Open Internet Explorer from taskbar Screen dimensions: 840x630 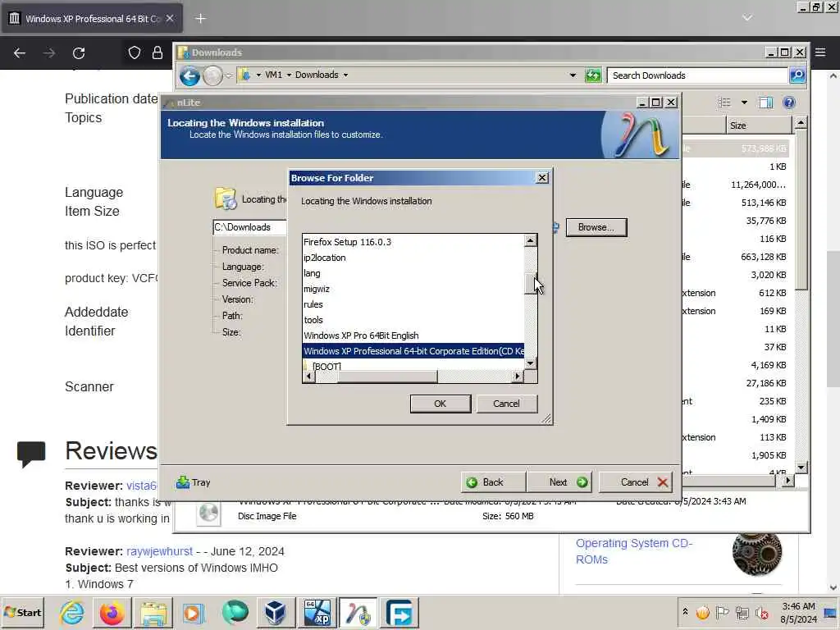(72, 613)
